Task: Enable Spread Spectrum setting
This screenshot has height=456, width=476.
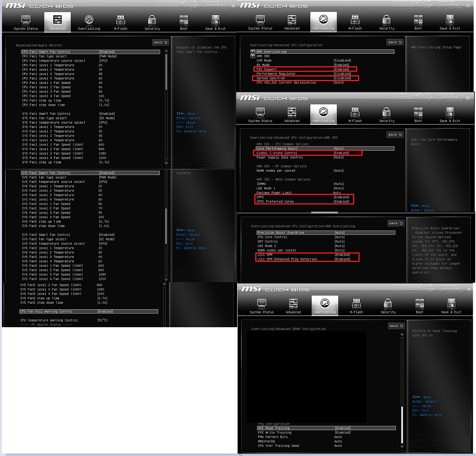Action: pyautogui.click(x=306, y=78)
